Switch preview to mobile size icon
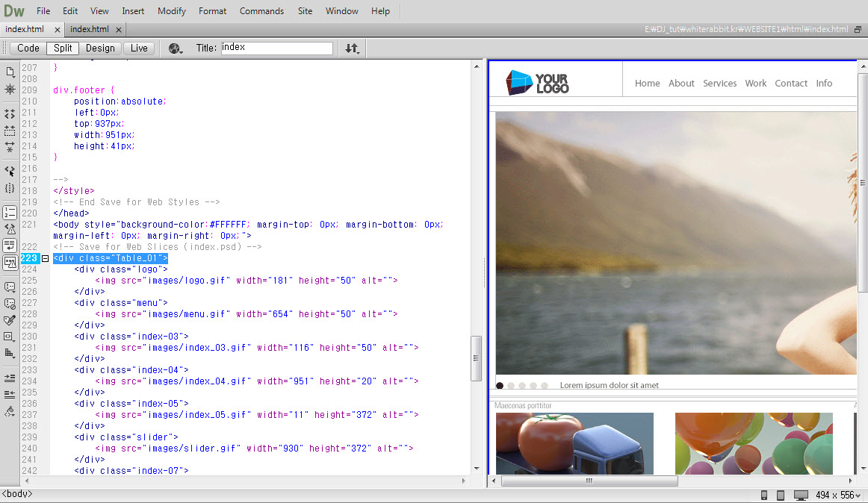868x503 pixels. (764, 496)
